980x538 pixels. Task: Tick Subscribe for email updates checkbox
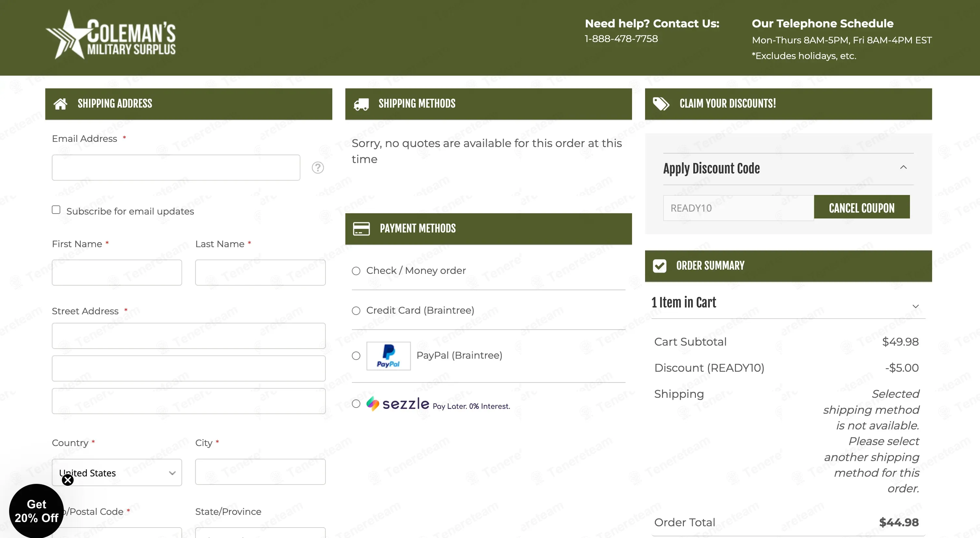click(x=56, y=210)
